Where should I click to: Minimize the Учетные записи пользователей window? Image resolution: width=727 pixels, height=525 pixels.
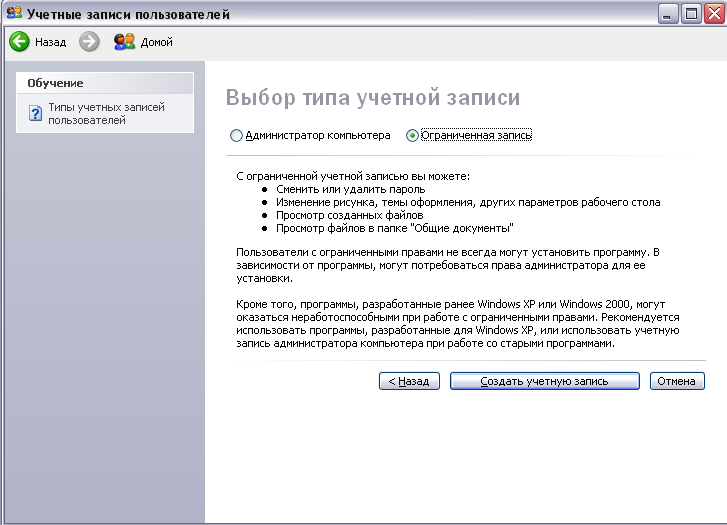pos(668,13)
